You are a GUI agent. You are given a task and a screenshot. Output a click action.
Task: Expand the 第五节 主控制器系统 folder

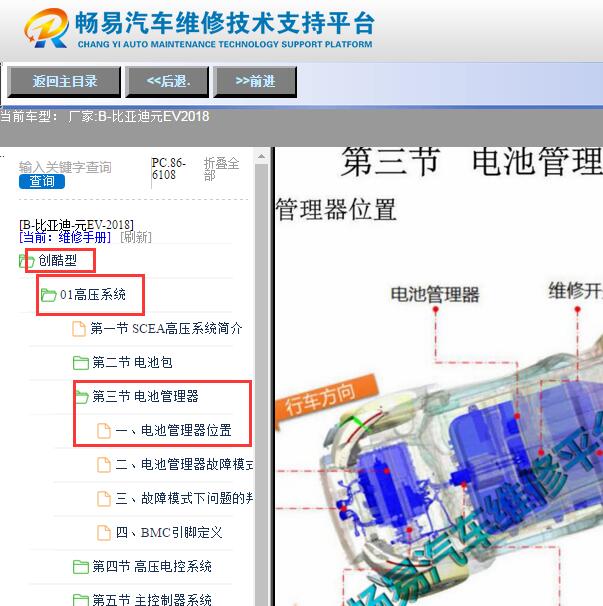pyautogui.click(x=152, y=600)
